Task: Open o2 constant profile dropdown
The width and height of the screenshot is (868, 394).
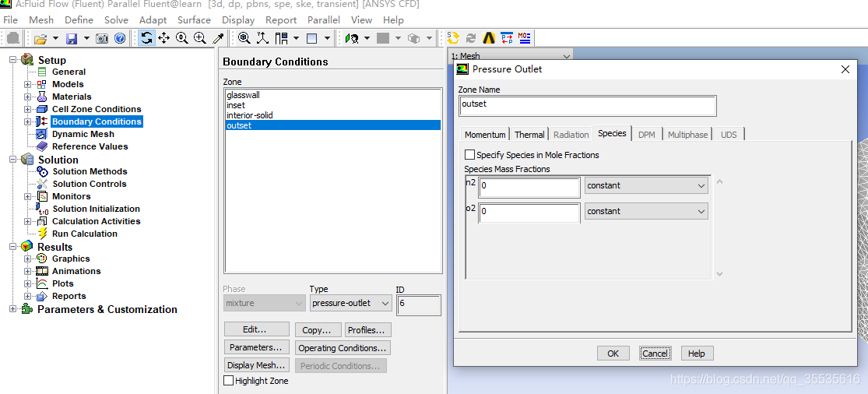Action: [x=646, y=211]
